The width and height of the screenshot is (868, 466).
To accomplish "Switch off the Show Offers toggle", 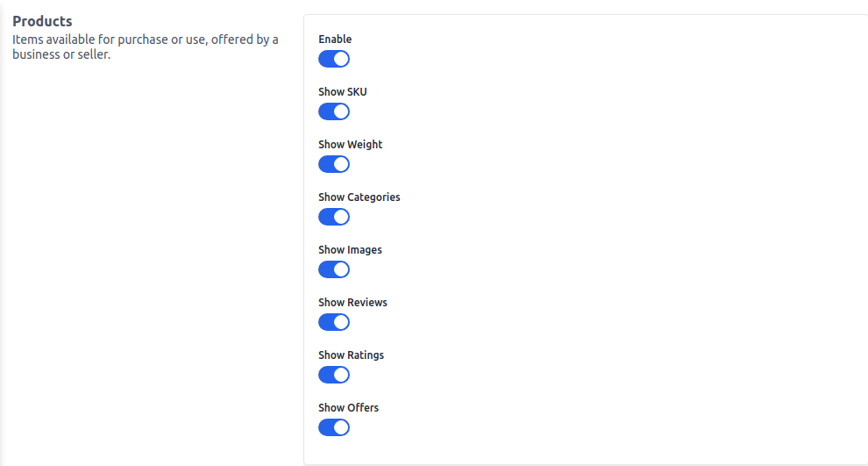I will [x=333, y=427].
